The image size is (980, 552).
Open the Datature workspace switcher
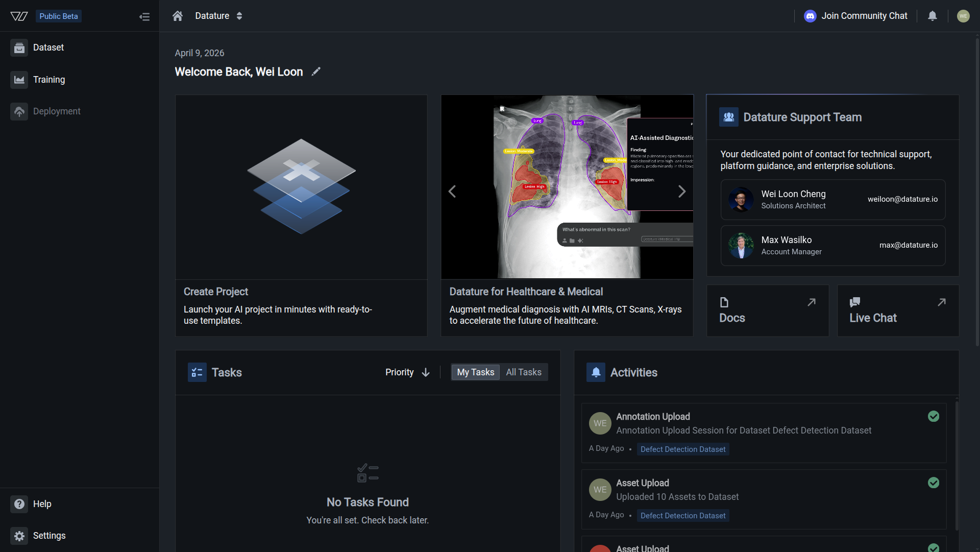click(x=218, y=16)
